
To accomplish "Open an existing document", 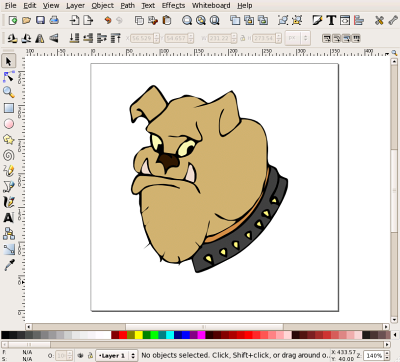I will [26, 20].
